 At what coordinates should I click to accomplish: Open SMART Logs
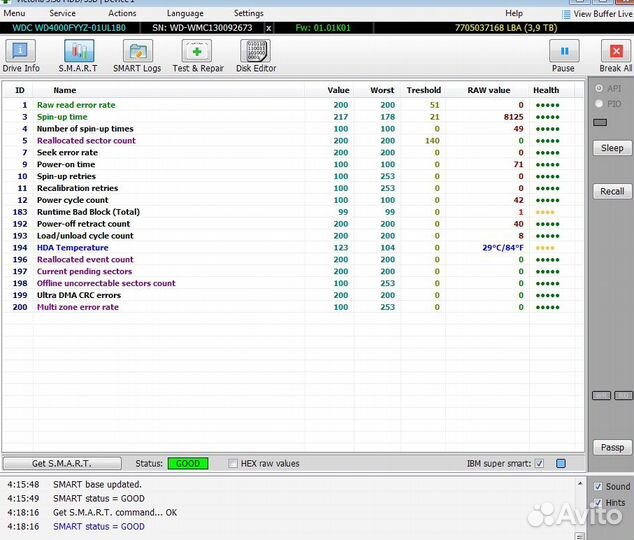137,56
